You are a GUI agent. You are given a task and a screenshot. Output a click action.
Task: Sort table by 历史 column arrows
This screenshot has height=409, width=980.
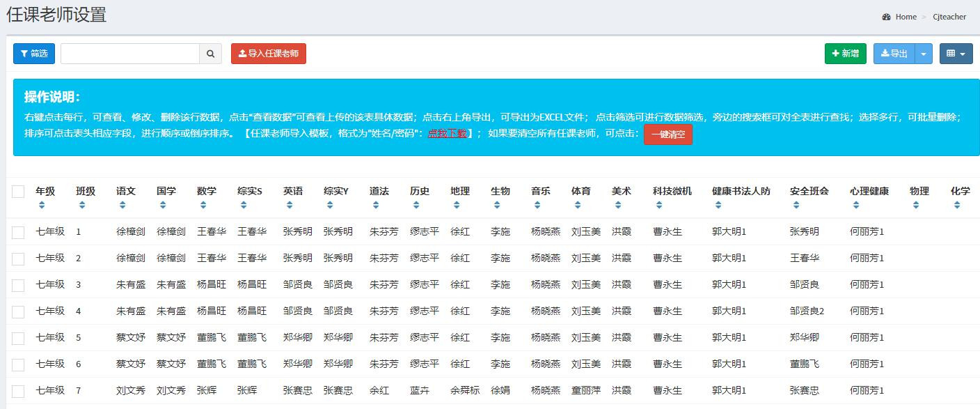pos(416,205)
